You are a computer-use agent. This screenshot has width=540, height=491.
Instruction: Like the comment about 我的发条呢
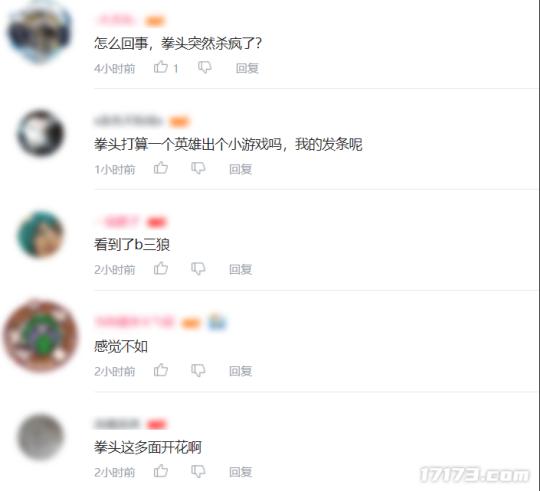[161, 168]
